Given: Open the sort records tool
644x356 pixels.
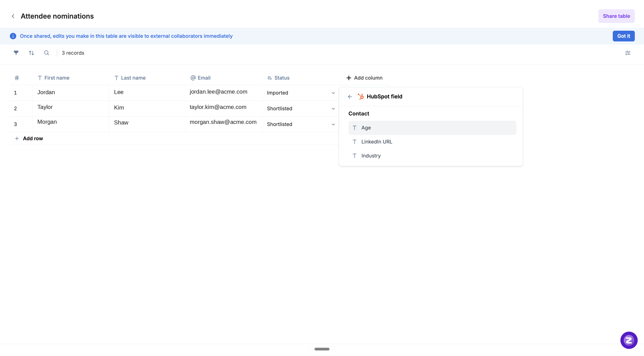Looking at the screenshot, I should (x=31, y=53).
